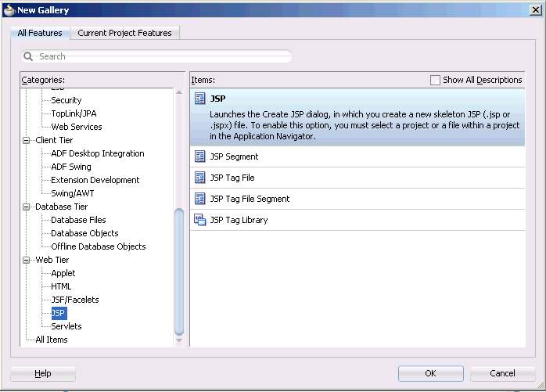546x392 pixels.
Task: Select the Security category
Action: coord(66,100)
